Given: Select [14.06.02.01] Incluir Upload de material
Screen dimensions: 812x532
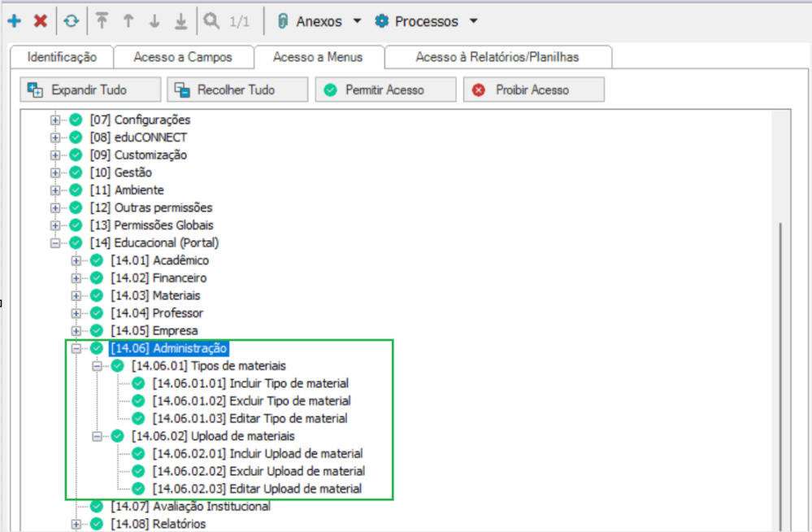Looking at the screenshot, I should click(x=258, y=454).
